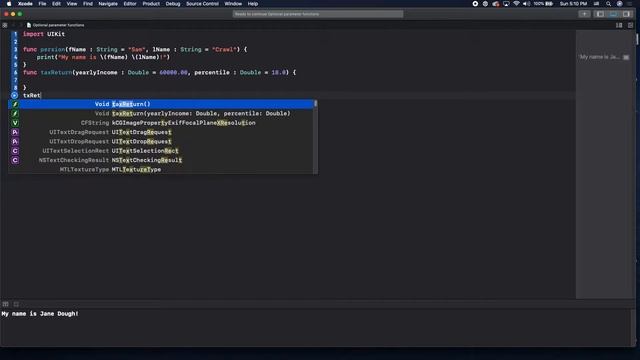
Task: Open the Window menu
Action: [x=233, y=4]
